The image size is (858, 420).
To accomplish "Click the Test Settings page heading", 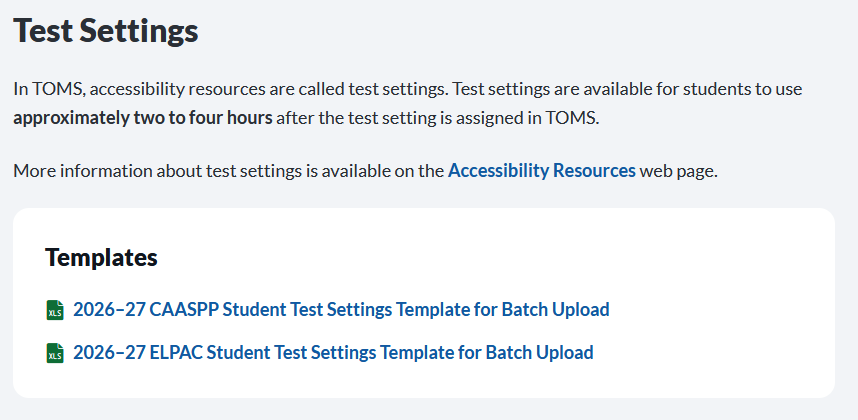I will (x=106, y=31).
